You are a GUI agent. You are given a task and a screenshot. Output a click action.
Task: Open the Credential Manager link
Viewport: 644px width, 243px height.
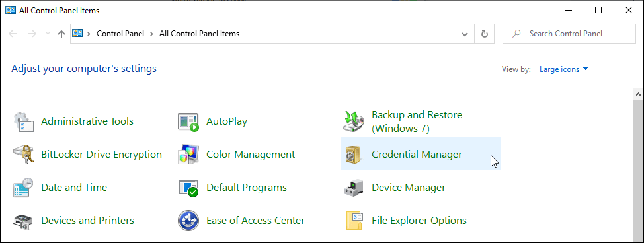coord(417,155)
